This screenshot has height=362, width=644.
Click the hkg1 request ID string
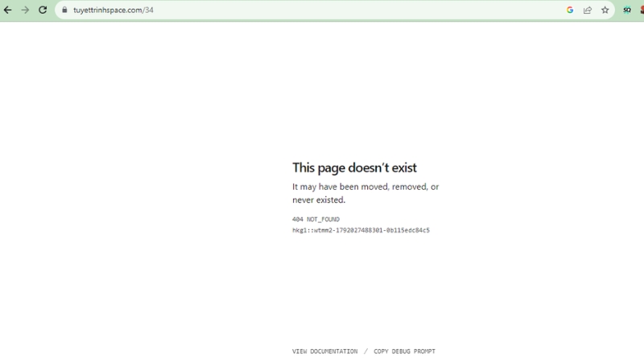(x=361, y=230)
